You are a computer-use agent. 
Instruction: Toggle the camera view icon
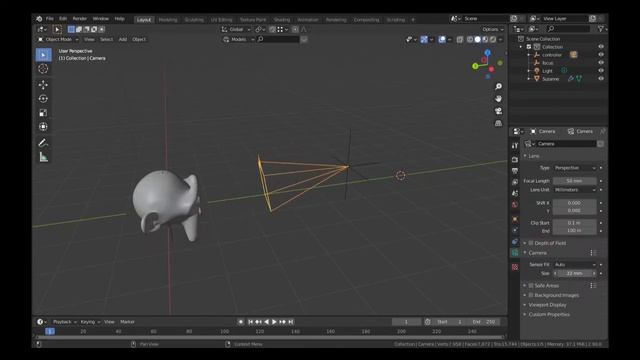pos(498,111)
